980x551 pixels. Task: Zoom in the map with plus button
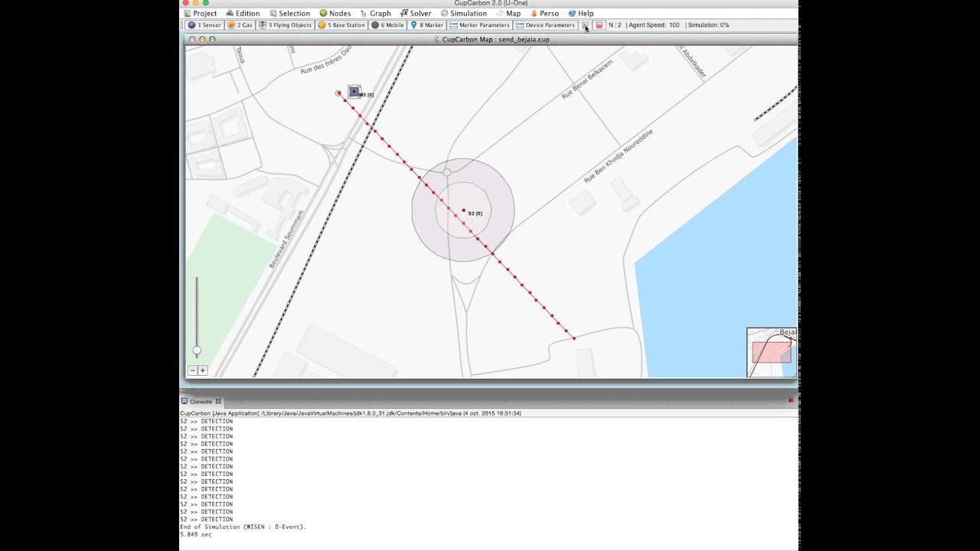coord(202,370)
